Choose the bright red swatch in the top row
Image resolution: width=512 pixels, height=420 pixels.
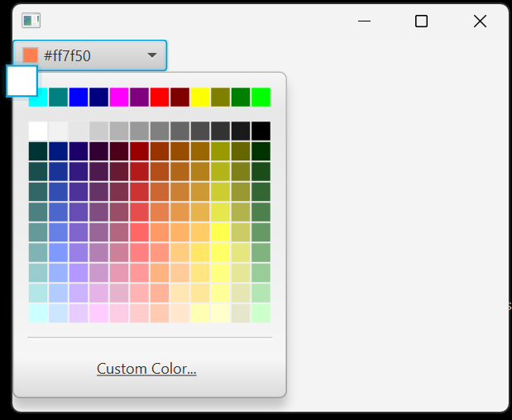tap(160, 97)
